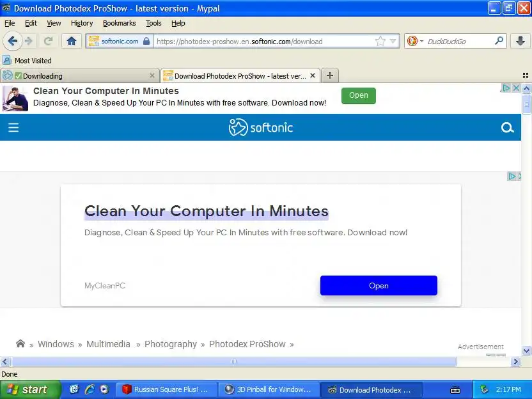The image size is (532, 399).
Task: Switch to Russian Square Plus taskbar button
Action: 167,389
